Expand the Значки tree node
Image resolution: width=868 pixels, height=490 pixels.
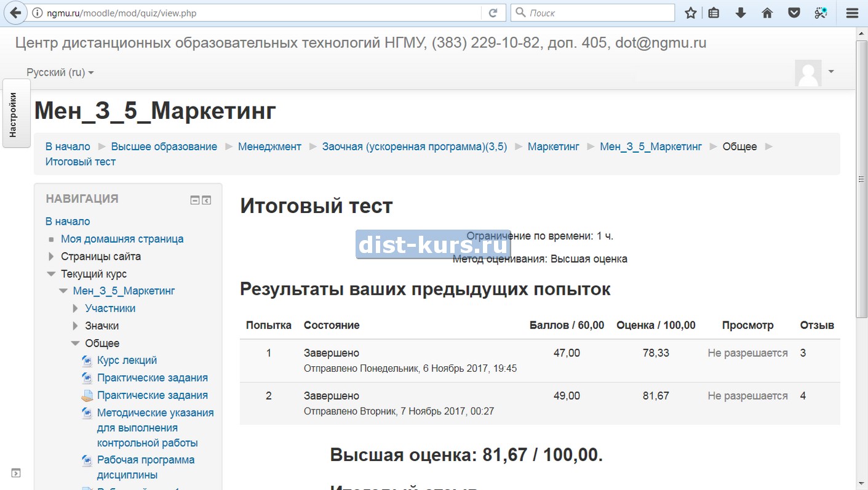click(x=76, y=326)
